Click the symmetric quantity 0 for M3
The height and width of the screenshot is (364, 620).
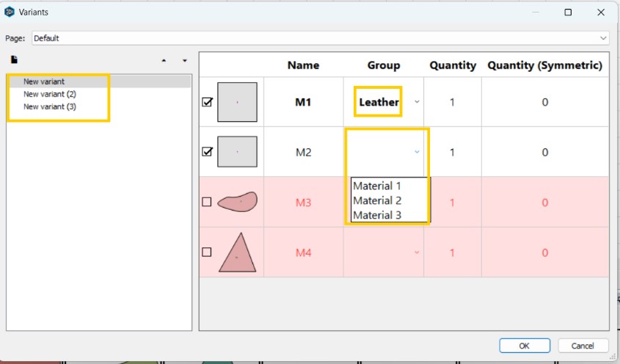[545, 203]
